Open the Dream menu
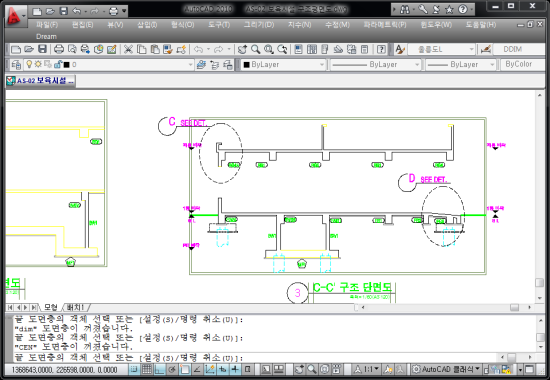This screenshot has width=550, height=380. [x=46, y=36]
